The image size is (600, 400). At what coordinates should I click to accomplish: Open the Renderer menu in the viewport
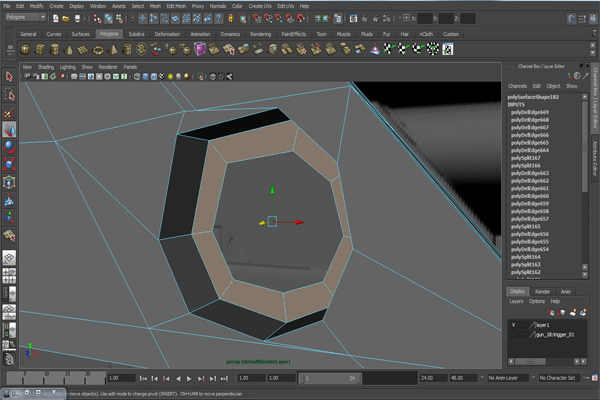108,67
